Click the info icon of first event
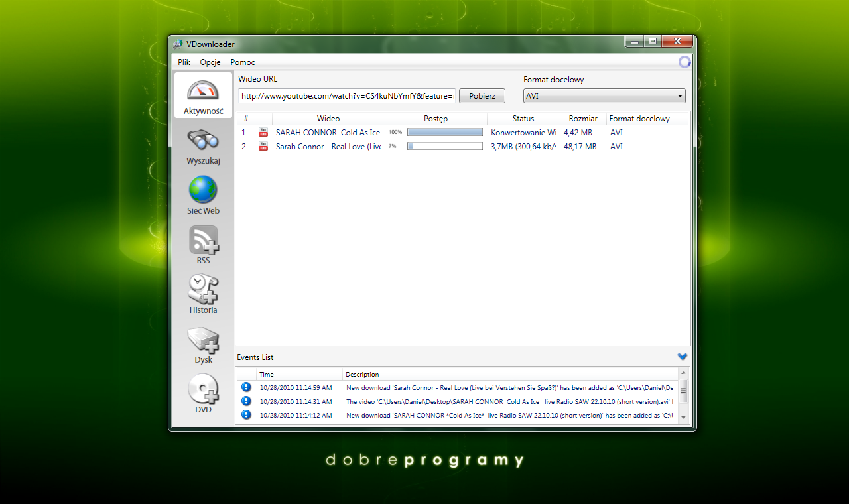The height and width of the screenshot is (504, 849). [246, 387]
